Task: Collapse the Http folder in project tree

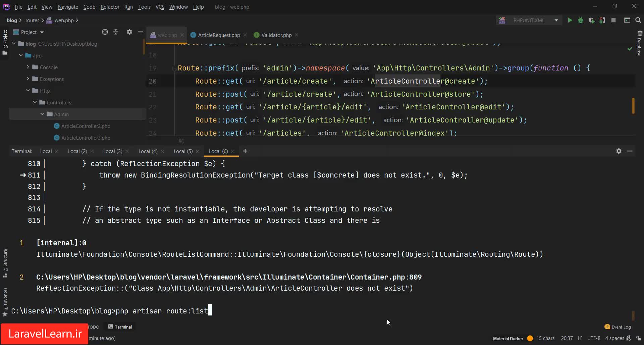Action: [x=28, y=91]
